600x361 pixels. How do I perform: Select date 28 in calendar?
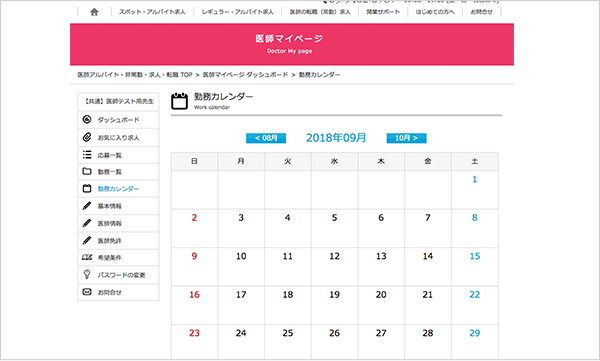428,333
